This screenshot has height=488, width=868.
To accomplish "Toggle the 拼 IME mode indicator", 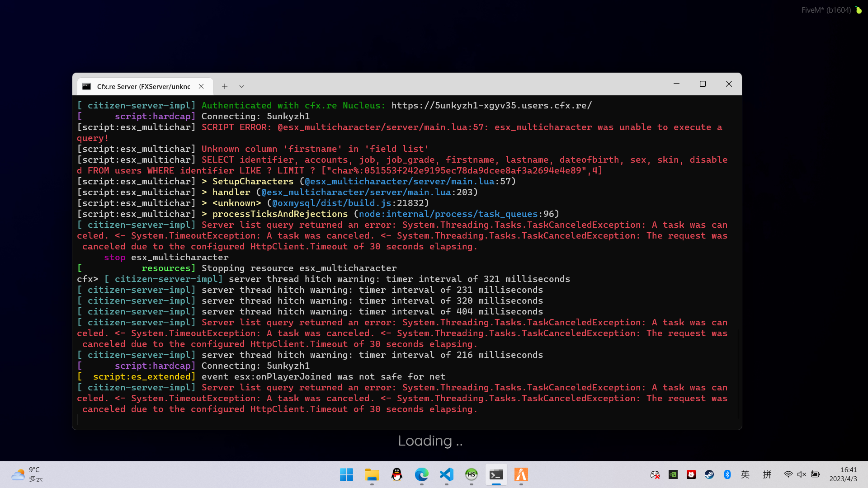I will 767,474.
